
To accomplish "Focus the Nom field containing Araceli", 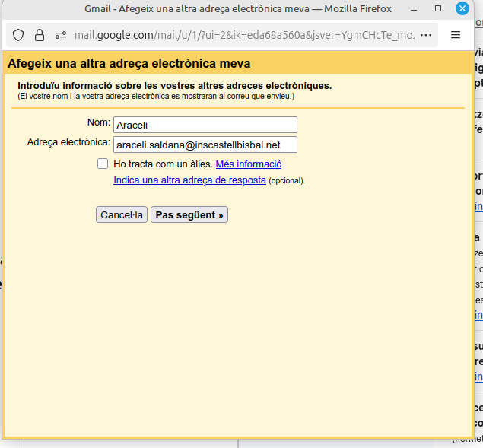I will click(x=205, y=125).
